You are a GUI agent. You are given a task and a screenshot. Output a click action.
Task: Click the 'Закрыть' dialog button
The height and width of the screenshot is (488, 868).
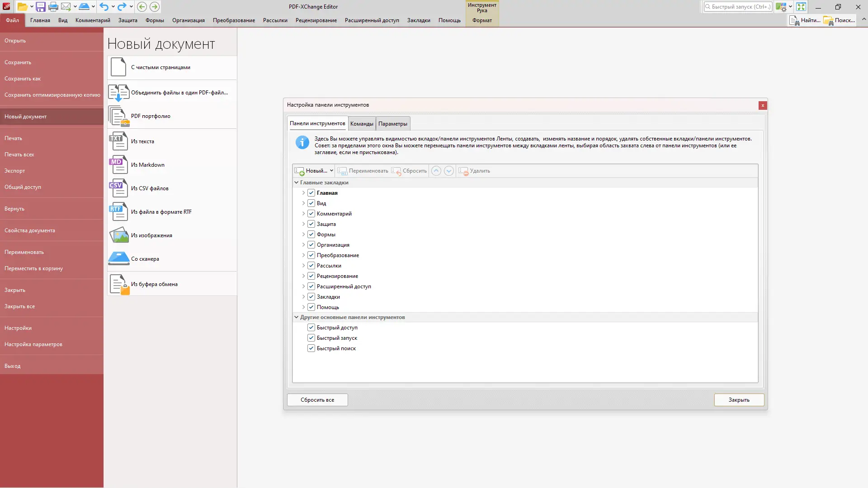tap(739, 400)
